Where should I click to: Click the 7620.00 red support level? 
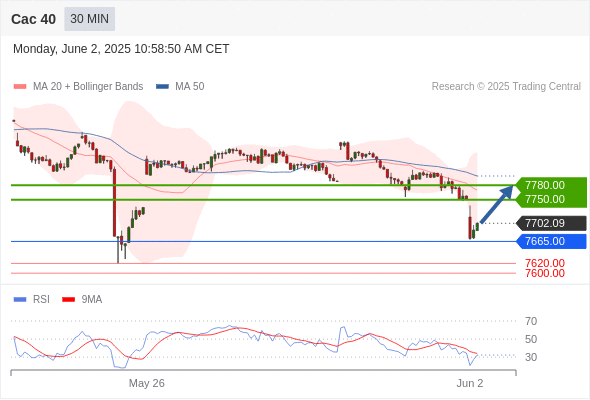pos(545,263)
